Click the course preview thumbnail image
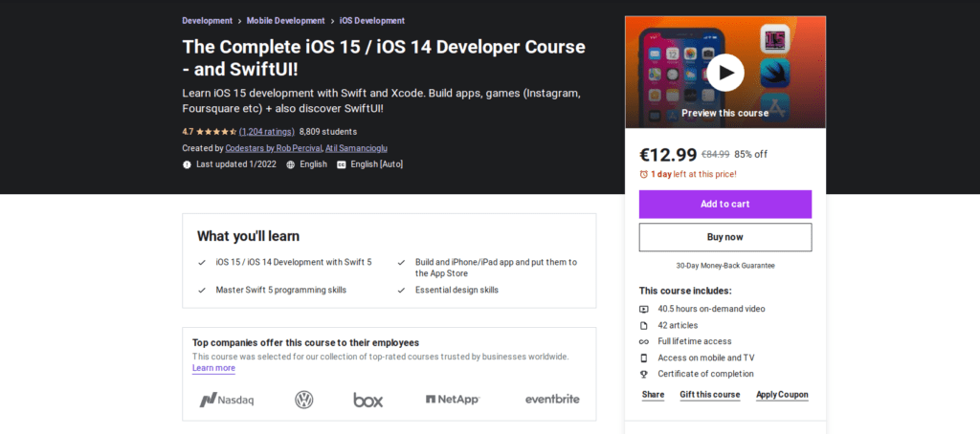Image resolution: width=980 pixels, height=434 pixels. [725, 73]
